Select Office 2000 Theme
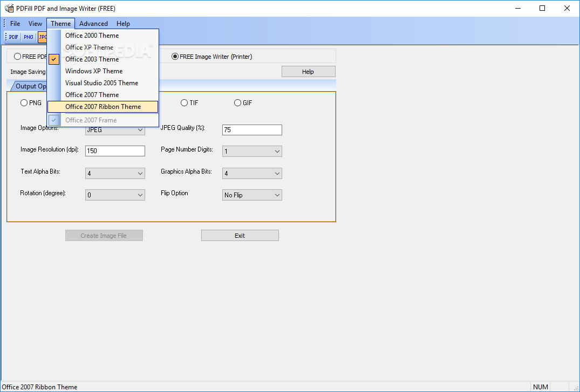The height and width of the screenshot is (392, 580). [103, 36]
